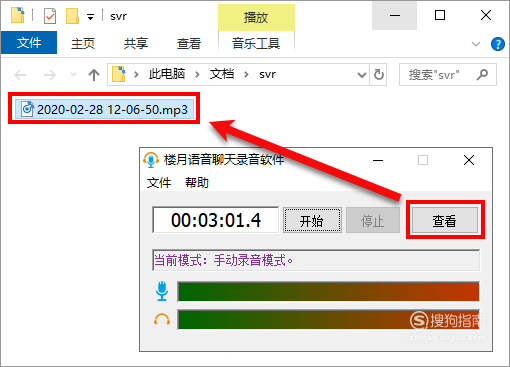The image size is (510, 367).
Task: Navigate to 文档 in the breadcrumb
Action: click(x=222, y=74)
